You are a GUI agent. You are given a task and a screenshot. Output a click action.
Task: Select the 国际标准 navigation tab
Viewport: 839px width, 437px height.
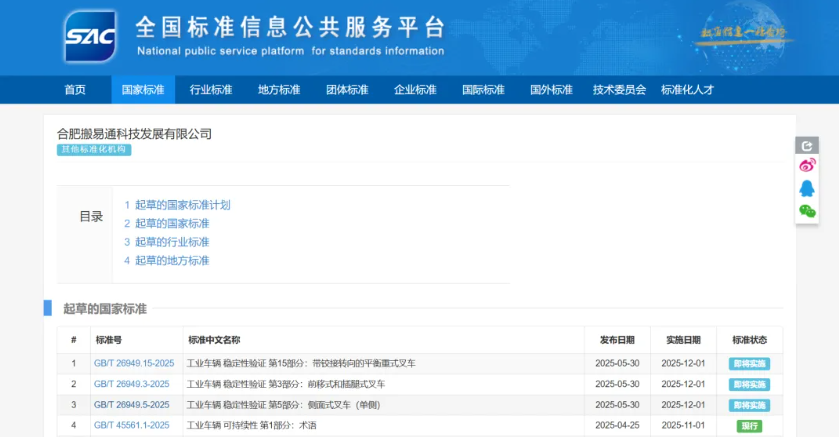pyautogui.click(x=483, y=90)
